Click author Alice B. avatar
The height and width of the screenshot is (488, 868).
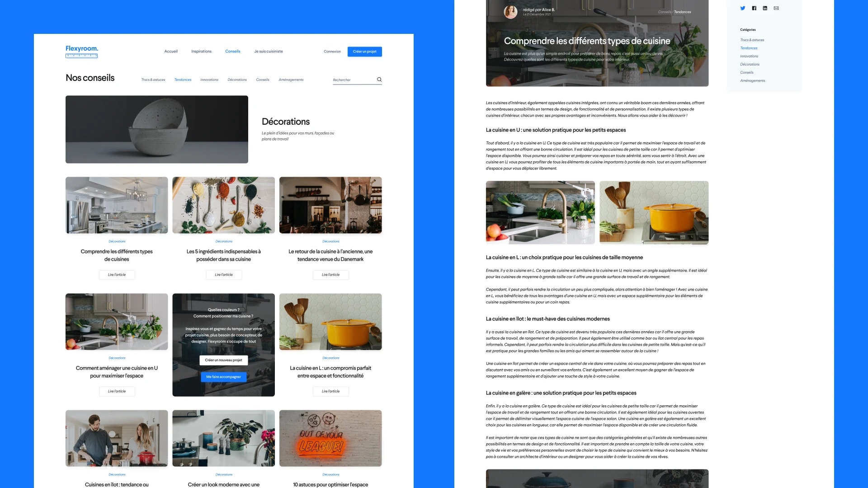tap(510, 12)
